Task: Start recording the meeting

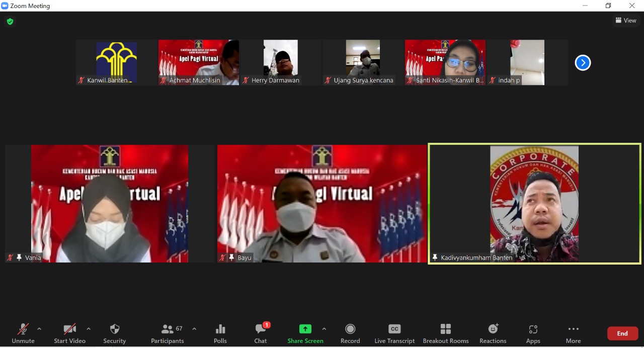Action: point(350,333)
